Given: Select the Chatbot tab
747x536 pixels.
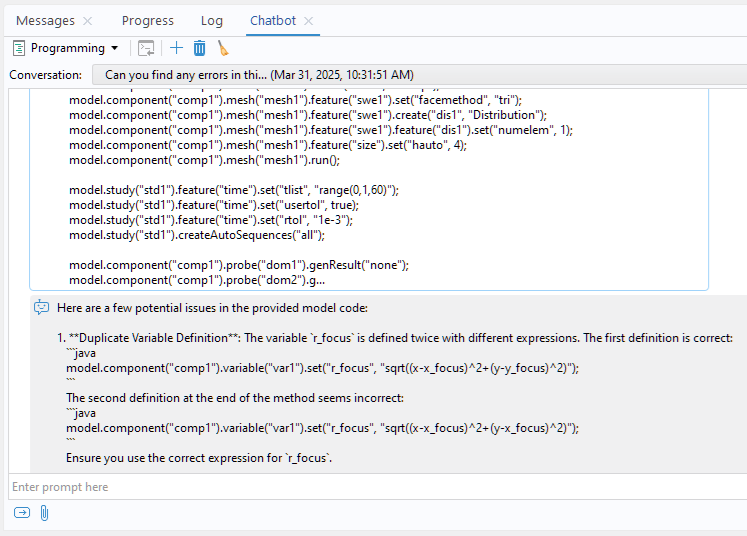Looking at the screenshot, I should point(273,20).
